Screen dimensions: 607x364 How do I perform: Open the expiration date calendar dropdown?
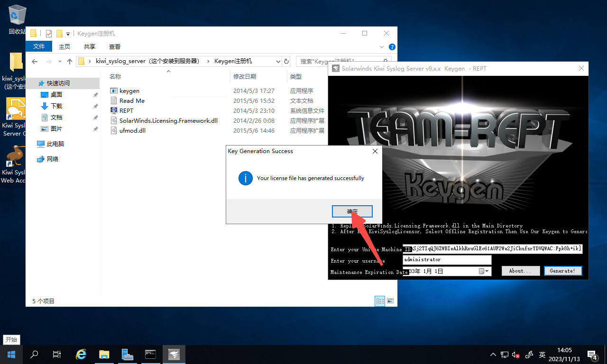coord(484,272)
